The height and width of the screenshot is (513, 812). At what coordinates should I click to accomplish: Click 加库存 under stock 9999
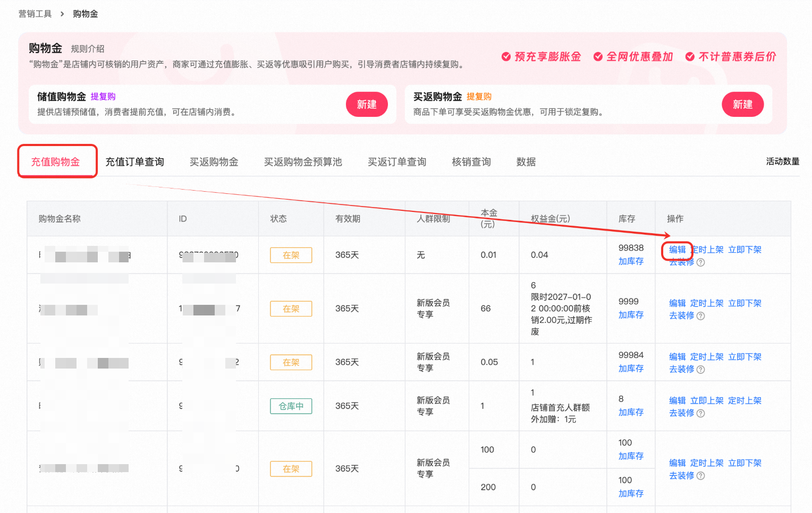pos(631,315)
